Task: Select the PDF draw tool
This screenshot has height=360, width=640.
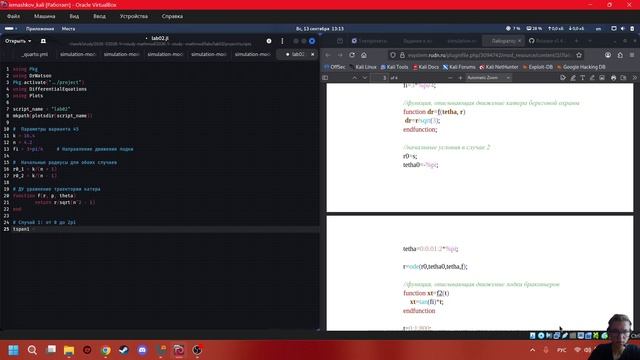Action: [592, 78]
